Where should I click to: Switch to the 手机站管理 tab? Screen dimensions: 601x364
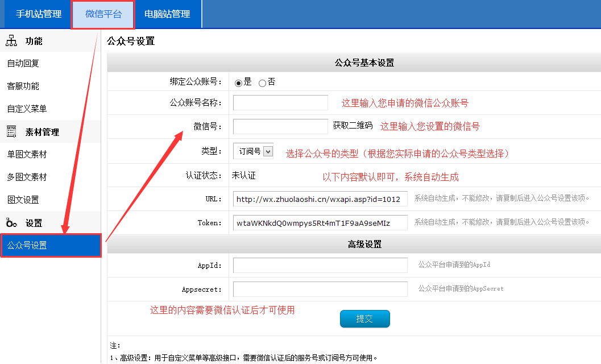[x=39, y=14]
